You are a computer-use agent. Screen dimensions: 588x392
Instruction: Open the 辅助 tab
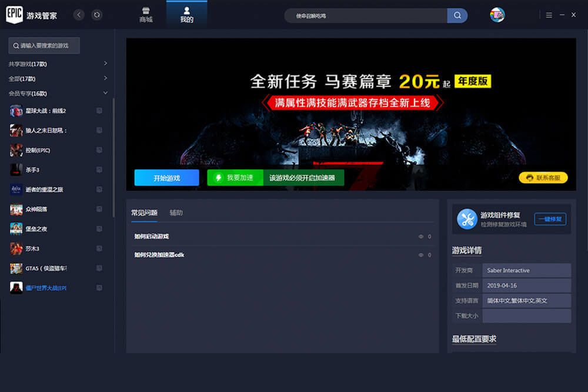[x=176, y=212]
